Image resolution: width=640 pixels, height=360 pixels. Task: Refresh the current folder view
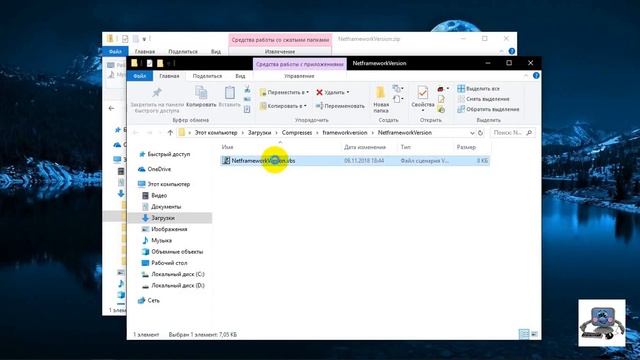(480, 133)
